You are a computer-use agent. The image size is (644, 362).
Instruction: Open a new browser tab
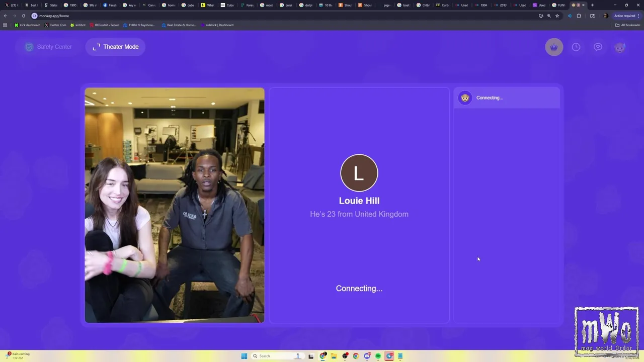tap(592, 5)
